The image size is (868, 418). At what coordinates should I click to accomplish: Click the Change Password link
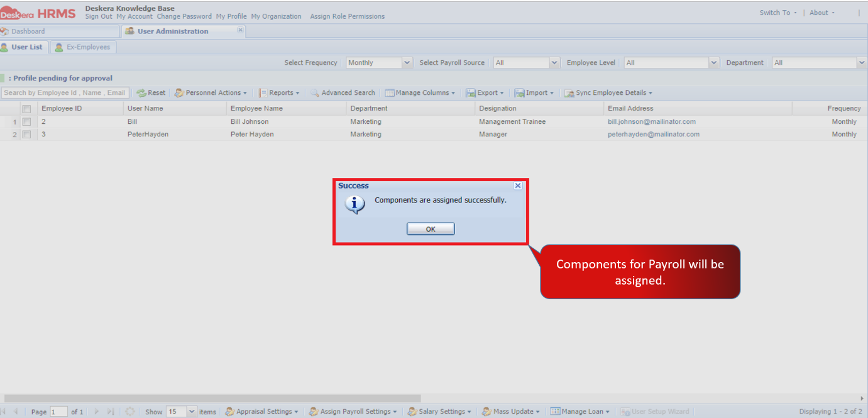tap(184, 16)
